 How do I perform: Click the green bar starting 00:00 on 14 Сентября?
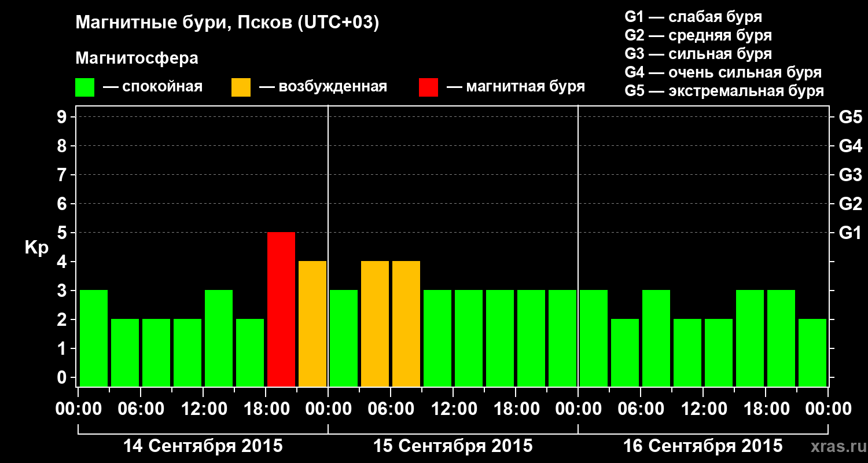coord(94,339)
